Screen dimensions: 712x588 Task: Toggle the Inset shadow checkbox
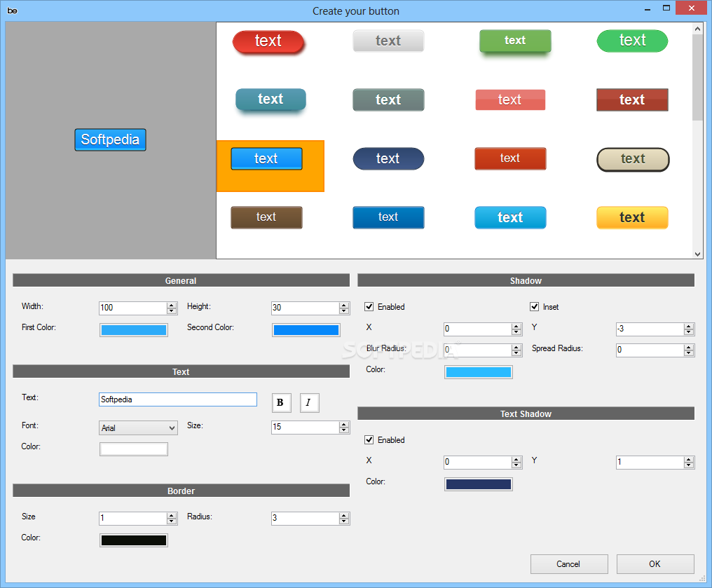click(x=535, y=307)
